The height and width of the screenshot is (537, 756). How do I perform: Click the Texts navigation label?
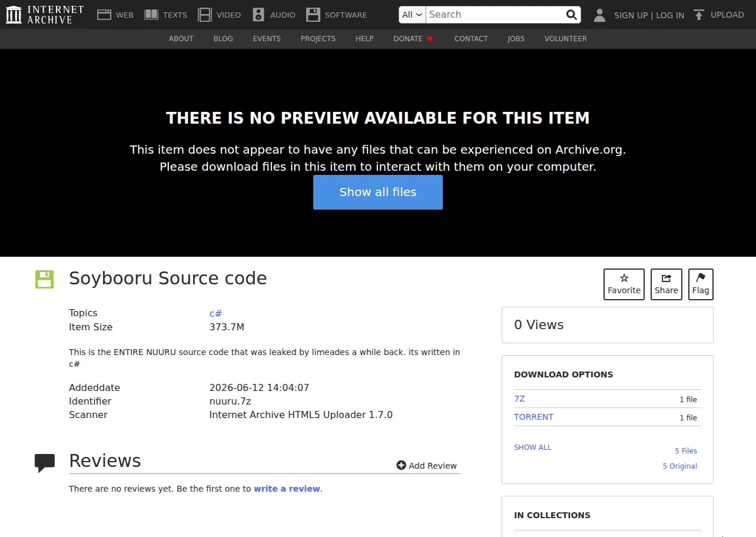(175, 15)
